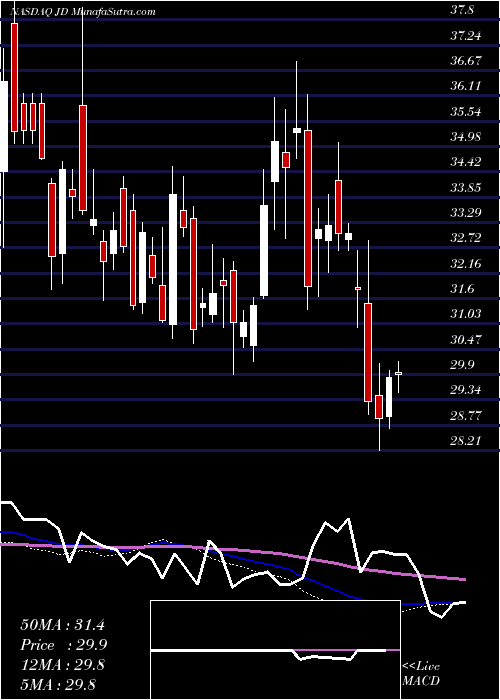Click the 32.72 price axis label
This screenshot has height=700, width=500.
tap(466, 238)
